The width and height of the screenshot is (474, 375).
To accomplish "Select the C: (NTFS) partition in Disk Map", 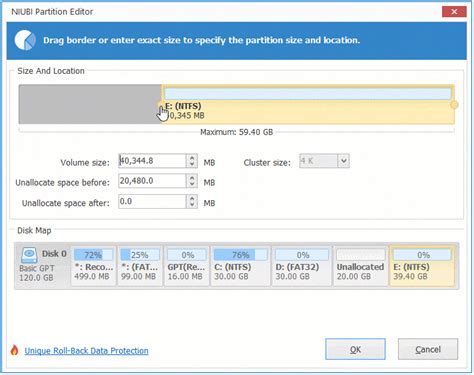I will click(x=240, y=266).
